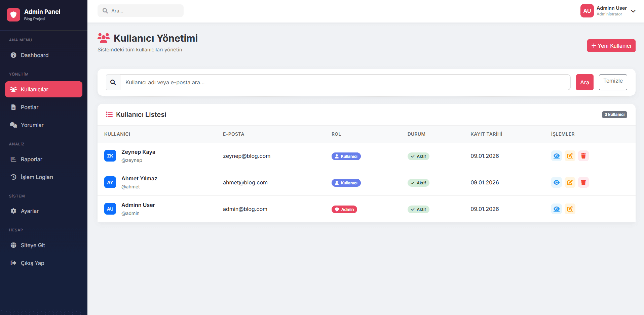644x315 pixels.
Task: Expand the Adminn User profile dropdown
Action: pos(633,11)
